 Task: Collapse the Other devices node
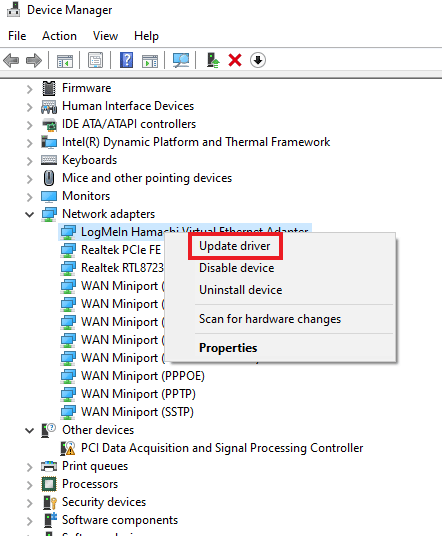30,431
